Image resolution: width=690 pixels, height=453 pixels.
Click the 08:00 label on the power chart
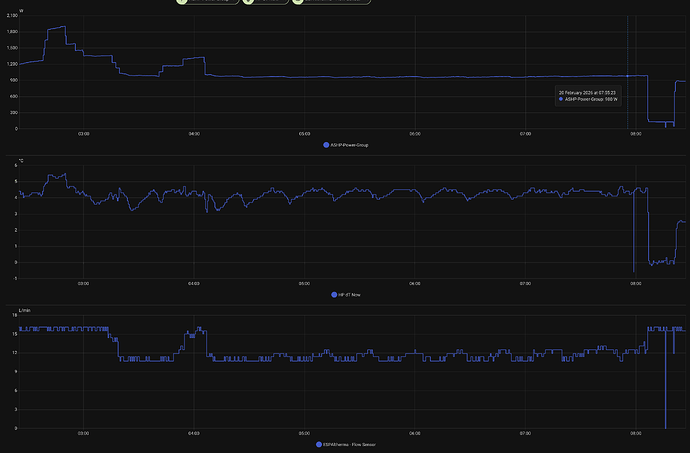[635, 133]
